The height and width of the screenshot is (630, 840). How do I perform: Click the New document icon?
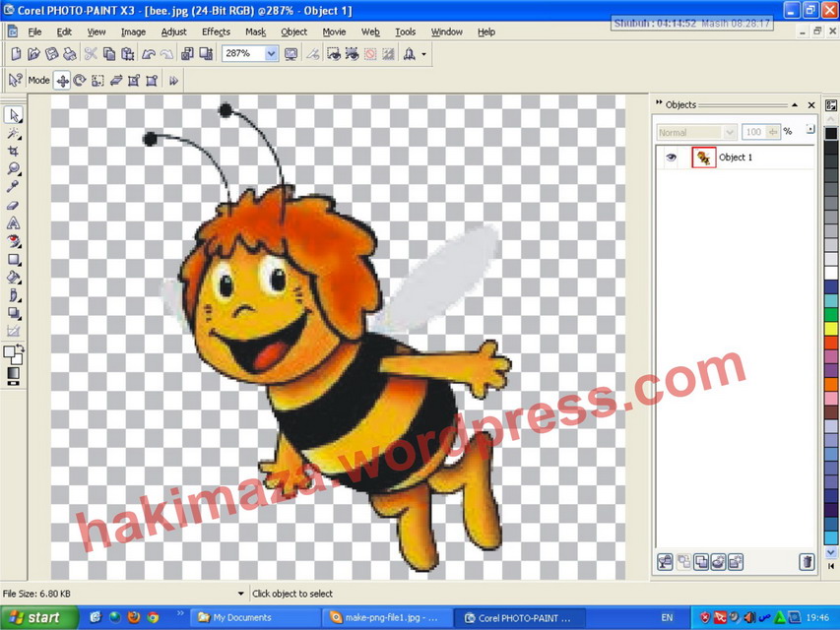16,53
